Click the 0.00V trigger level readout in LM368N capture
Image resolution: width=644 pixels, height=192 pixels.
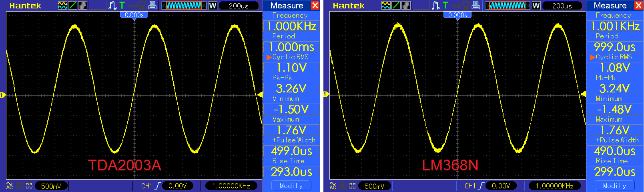[501, 186]
